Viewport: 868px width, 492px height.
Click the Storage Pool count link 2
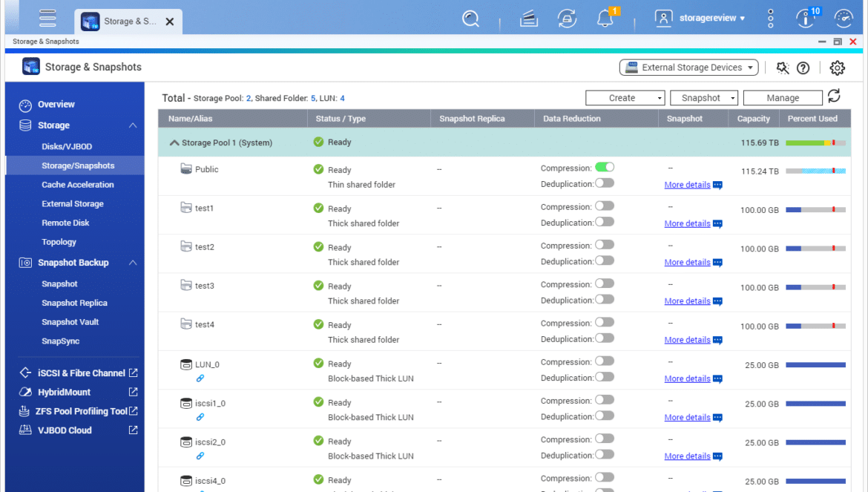[x=249, y=99]
